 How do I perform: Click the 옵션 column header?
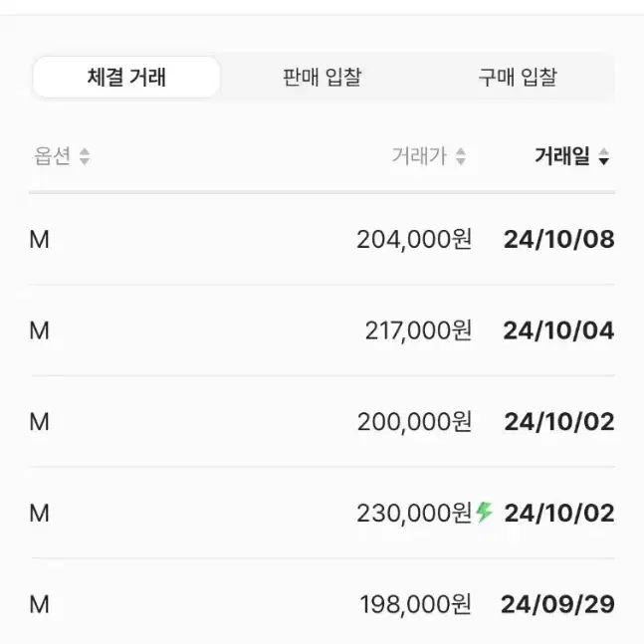pyautogui.click(x=53, y=156)
